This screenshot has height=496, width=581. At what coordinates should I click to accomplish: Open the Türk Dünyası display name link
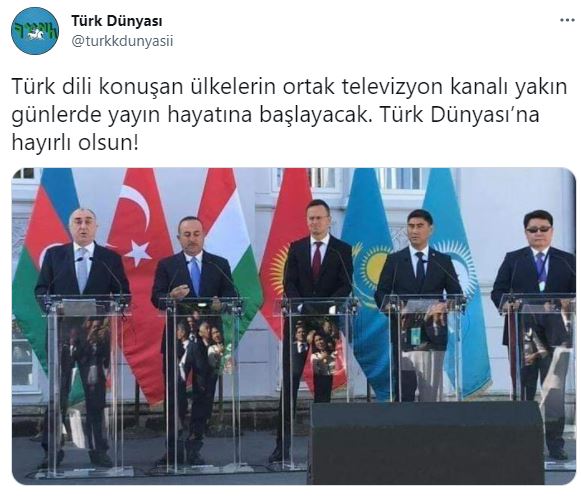click(x=117, y=21)
